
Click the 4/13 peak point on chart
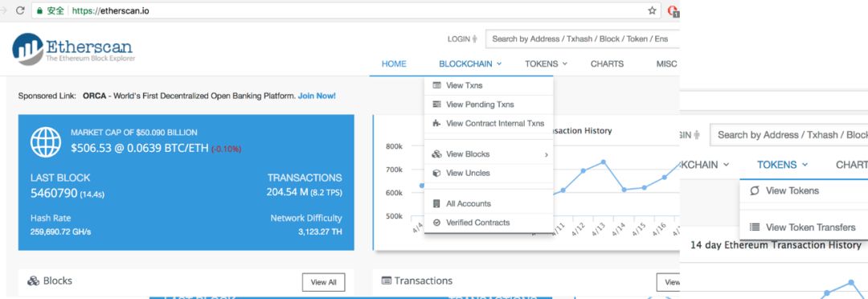point(603,162)
